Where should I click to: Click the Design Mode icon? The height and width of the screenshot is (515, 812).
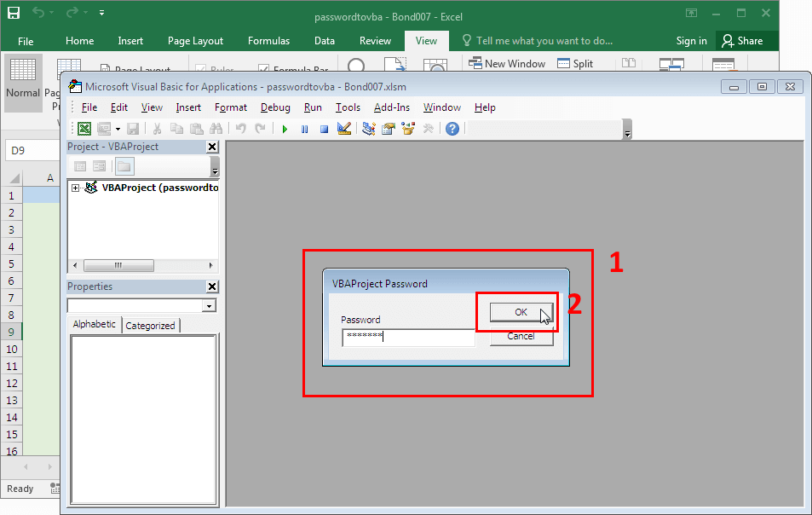tap(343, 128)
